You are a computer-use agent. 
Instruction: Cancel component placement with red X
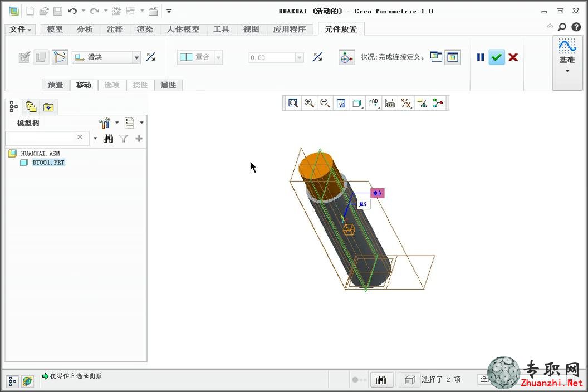[x=513, y=57]
